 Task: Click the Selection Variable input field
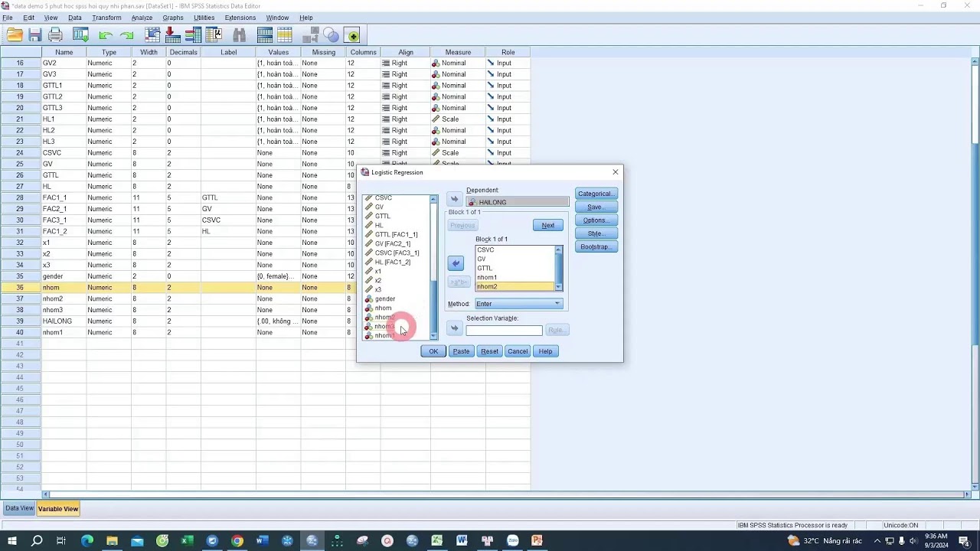click(504, 330)
